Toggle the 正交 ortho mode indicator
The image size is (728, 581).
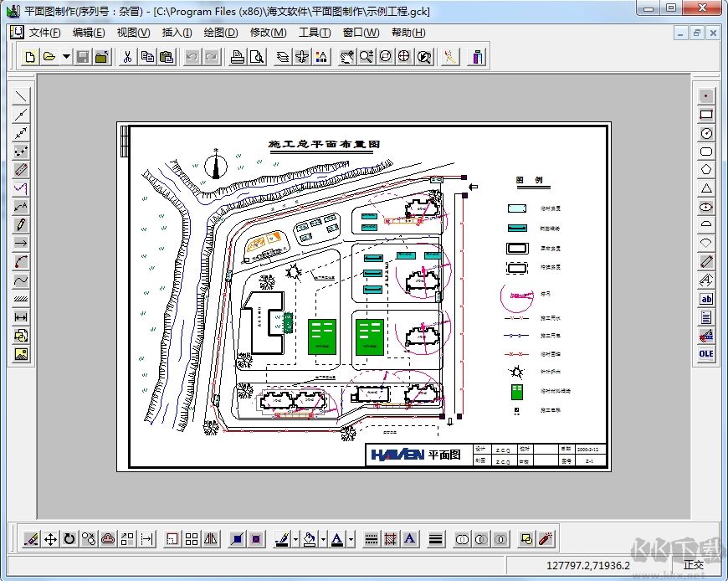point(694,565)
